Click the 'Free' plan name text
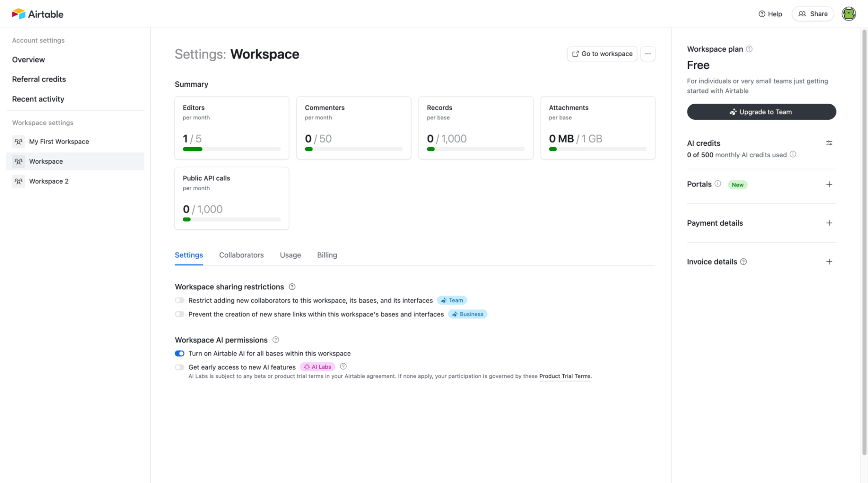 698,65
